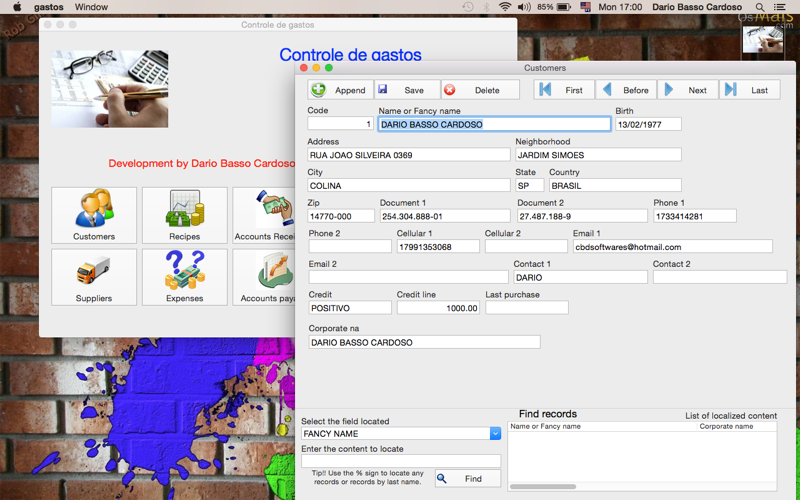Delete the current customer record
The height and width of the screenshot is (500, 800).
(x=480, y=90)
